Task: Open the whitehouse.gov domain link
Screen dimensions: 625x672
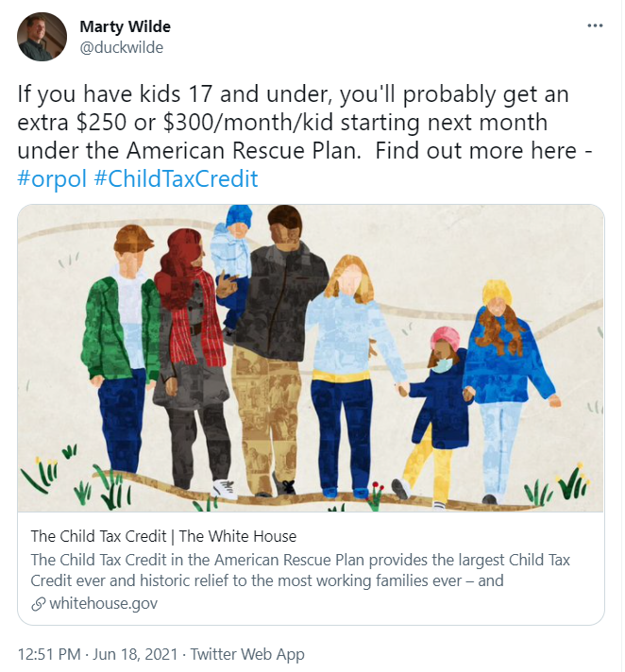Action: [103, 603]
